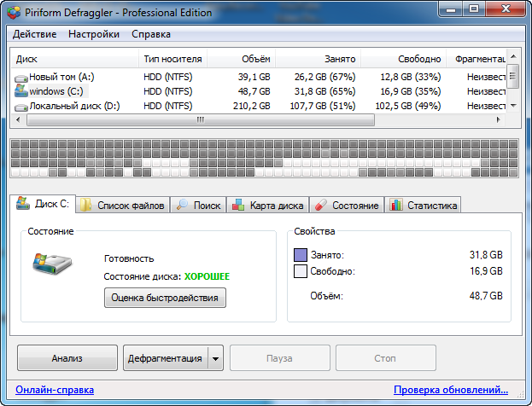Sort by the Занято column header

pyautogui.click(x=318, y=59)
